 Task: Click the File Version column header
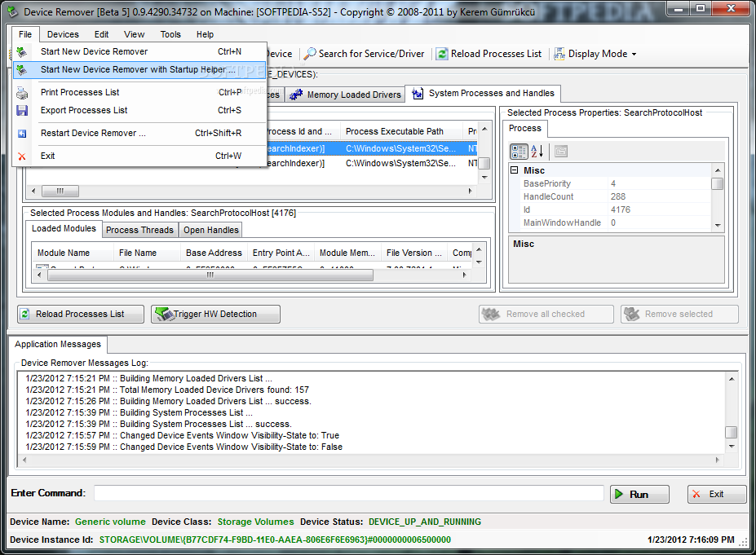coord(414,253)
